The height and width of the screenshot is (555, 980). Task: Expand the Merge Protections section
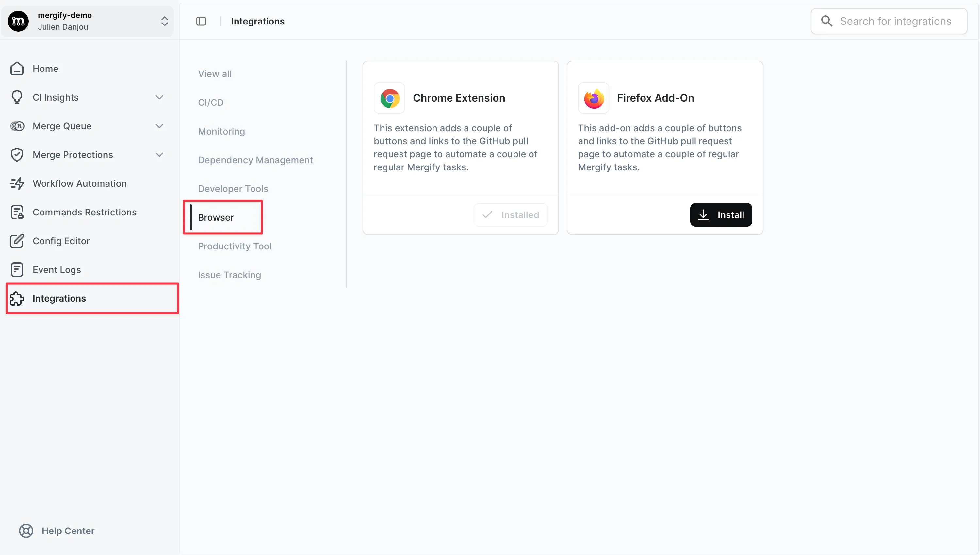pos(160,154)
